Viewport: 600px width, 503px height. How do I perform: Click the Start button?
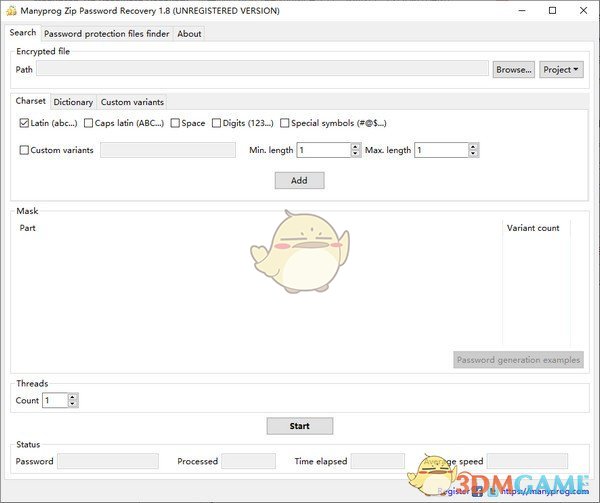pos(300,426)
